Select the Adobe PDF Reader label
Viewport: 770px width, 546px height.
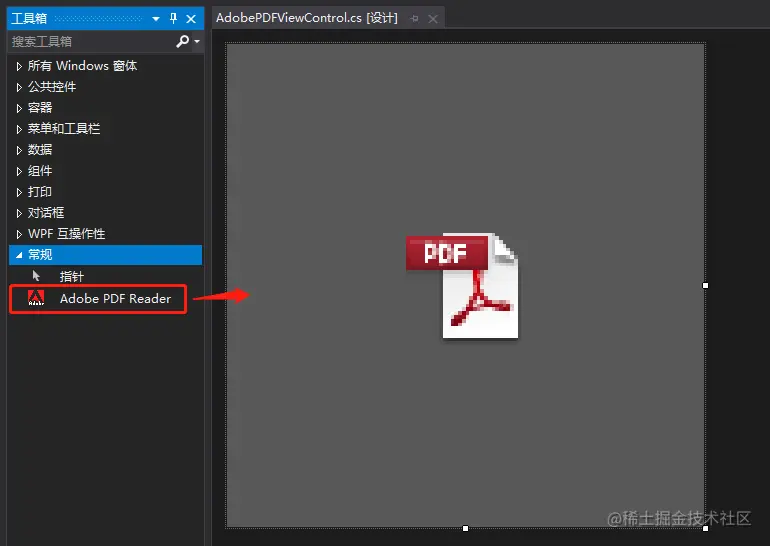click(x=115, y=299)
